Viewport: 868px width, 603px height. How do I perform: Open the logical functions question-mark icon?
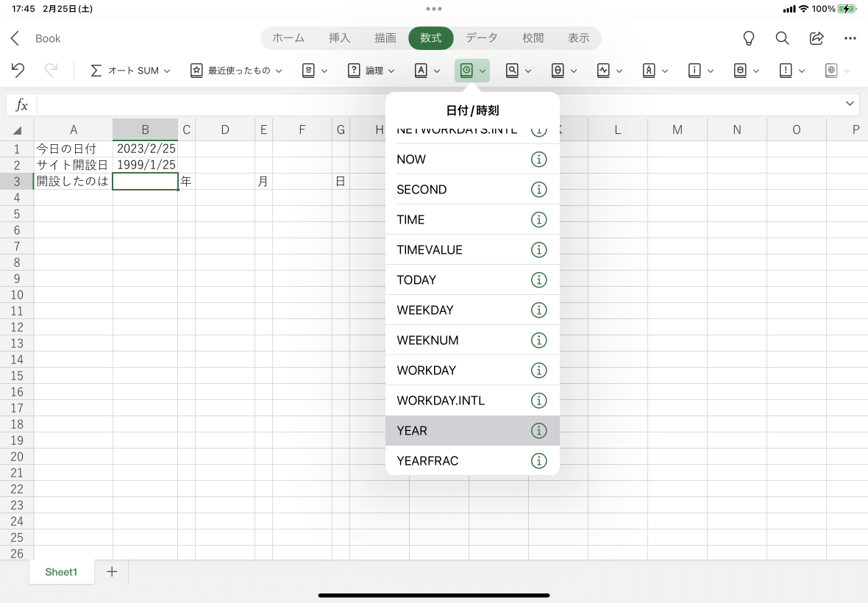pyautogui.click(x=354, y=71)
